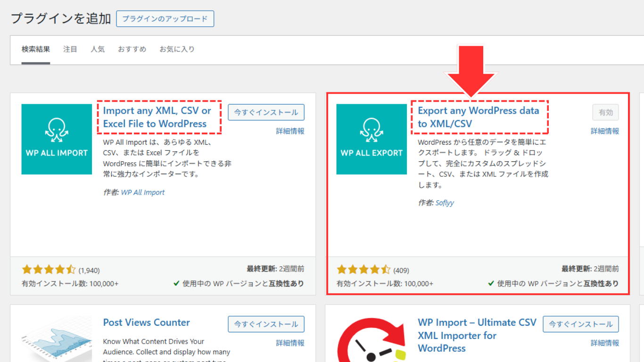Open the Soflyy author link
644x362 pixels.
(x=445, y=203)
